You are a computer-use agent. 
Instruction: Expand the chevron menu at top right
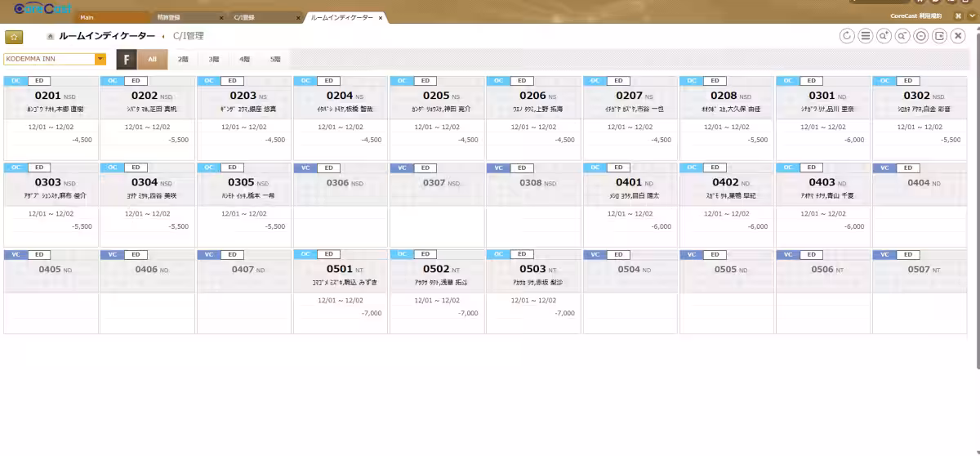tap(973, 16)
